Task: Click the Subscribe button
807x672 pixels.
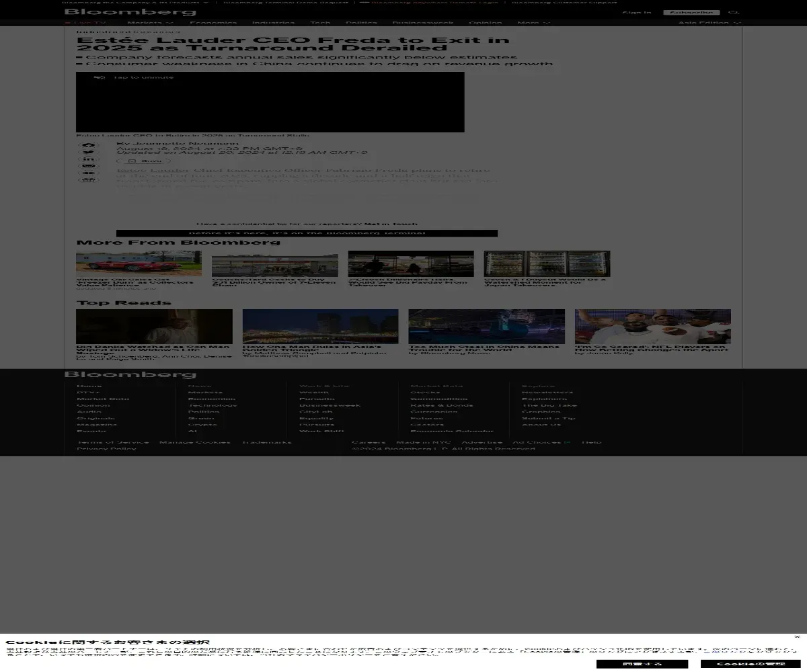Action: pos(691,13)
